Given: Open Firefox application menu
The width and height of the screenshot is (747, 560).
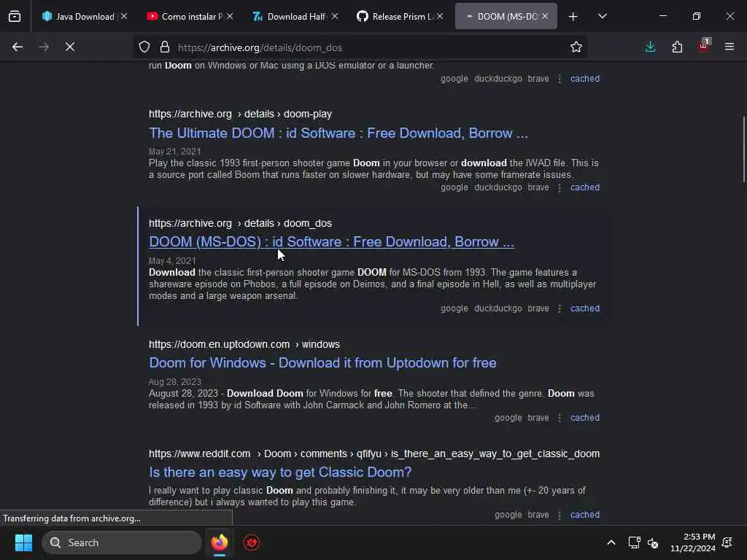Looking at the screenshot, I should tap(729, 47).
